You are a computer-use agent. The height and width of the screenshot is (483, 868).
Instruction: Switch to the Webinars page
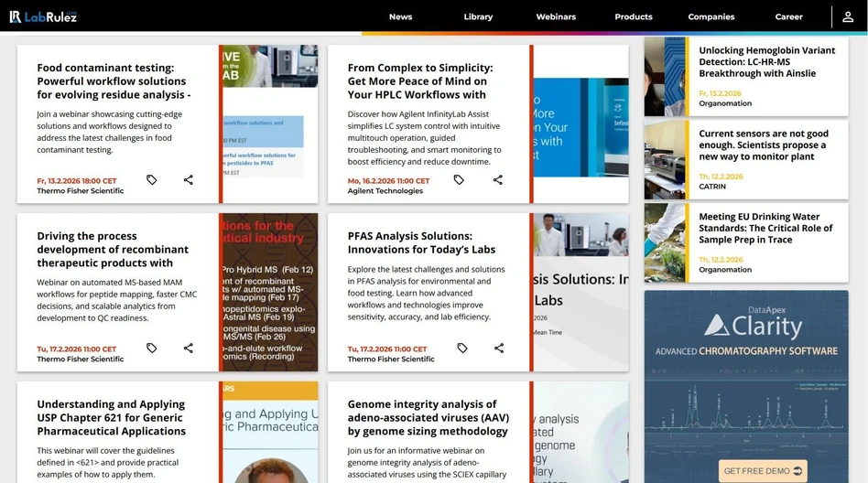click(556, 16)
